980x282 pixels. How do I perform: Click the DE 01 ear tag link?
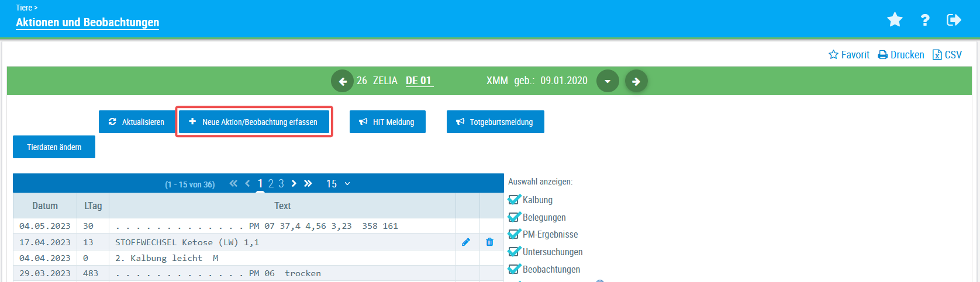(x=419, y=81)
